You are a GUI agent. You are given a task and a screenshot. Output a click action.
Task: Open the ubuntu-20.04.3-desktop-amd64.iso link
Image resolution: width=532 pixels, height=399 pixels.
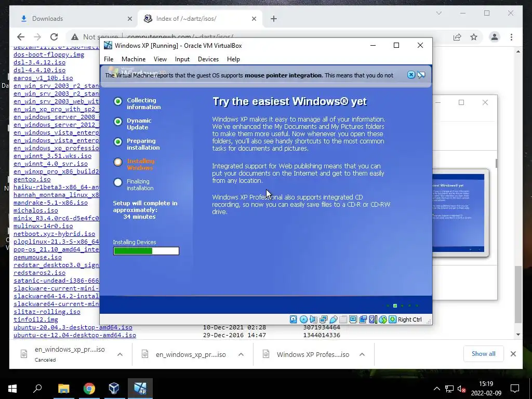[x=73, y=327]
